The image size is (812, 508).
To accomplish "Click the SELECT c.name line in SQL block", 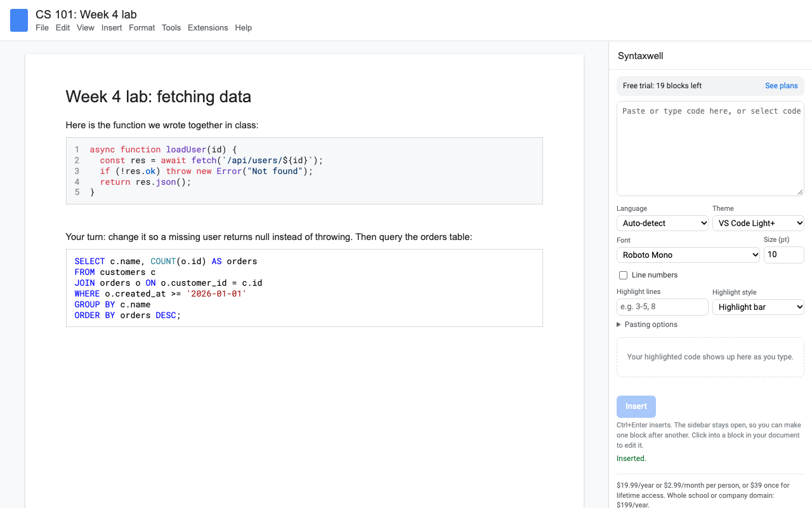I will [166, 261].
